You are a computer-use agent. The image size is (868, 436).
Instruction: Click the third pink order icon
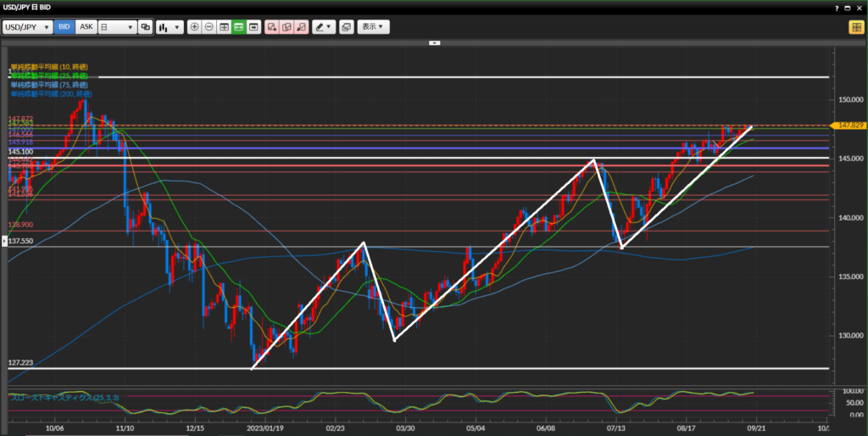pos(301,27)
